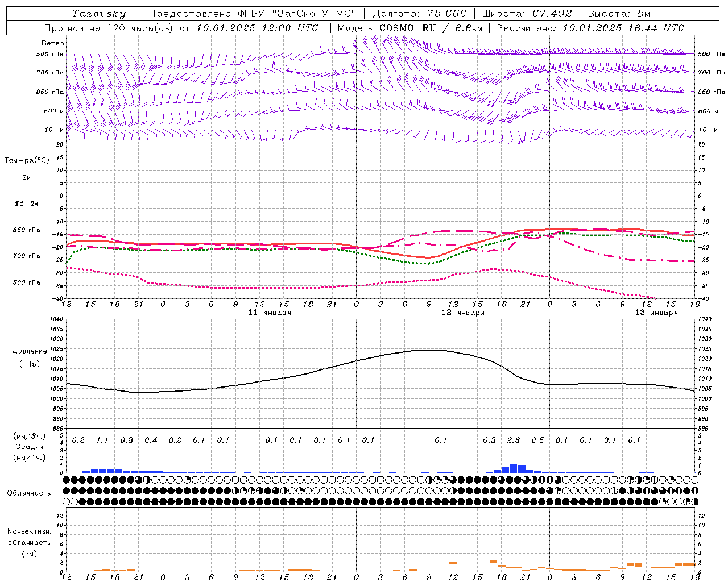The image size is (728, 582).
Task: Select the Долгота: 78.666 header field
Action: coord(419,14)
